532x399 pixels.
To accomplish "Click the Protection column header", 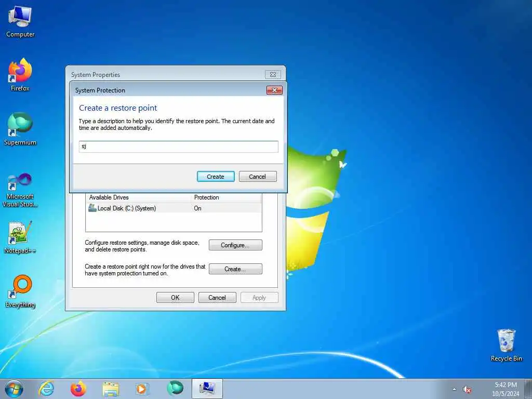I will [x=227, y=197].
